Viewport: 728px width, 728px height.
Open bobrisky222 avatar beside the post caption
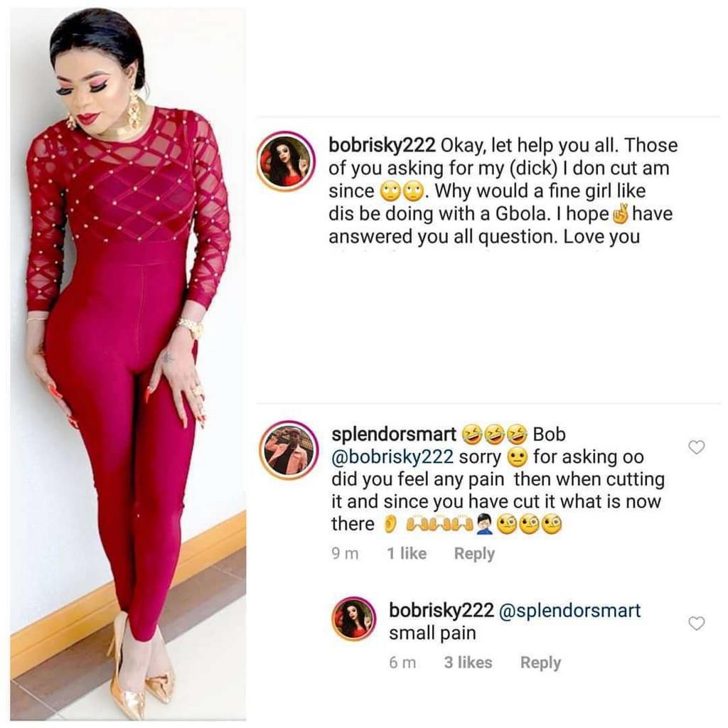pyautogui.click(x=287, y=161)
